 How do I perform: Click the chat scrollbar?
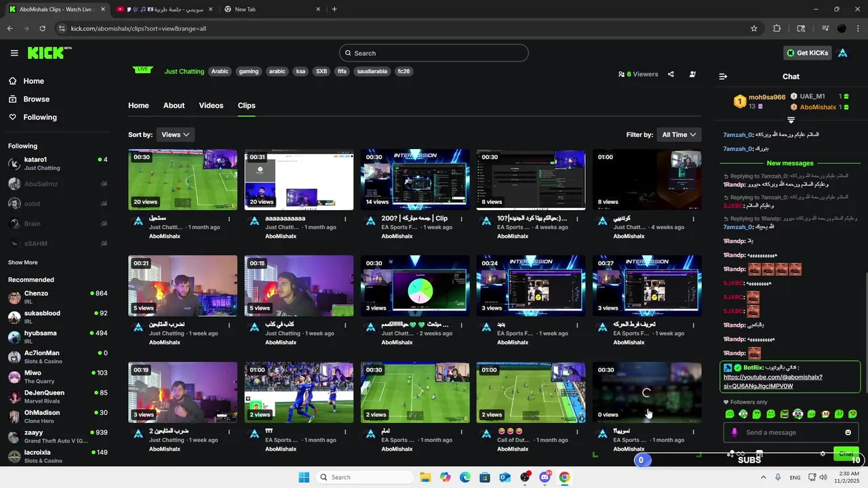865,332
